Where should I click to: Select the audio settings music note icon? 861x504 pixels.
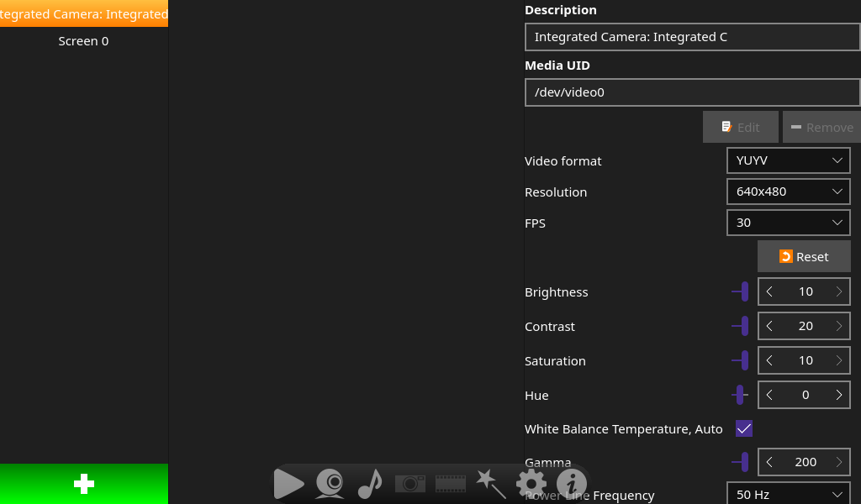(x=369, y=483)
